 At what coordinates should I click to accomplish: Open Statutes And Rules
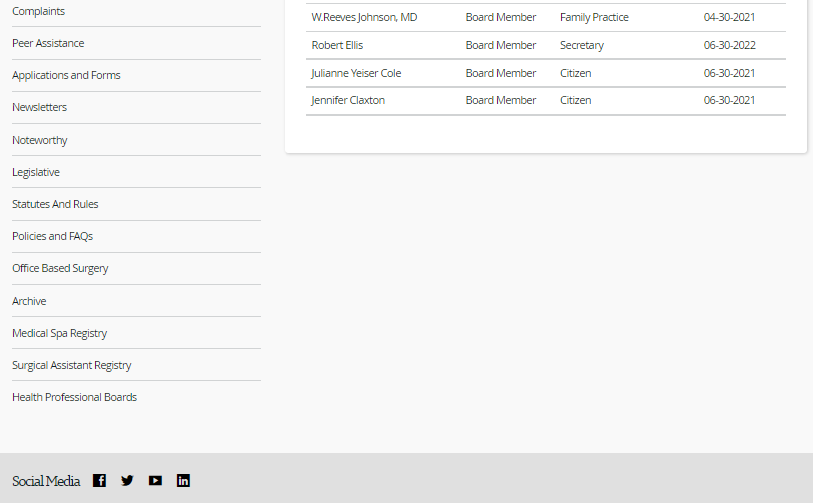click(55, 204)
